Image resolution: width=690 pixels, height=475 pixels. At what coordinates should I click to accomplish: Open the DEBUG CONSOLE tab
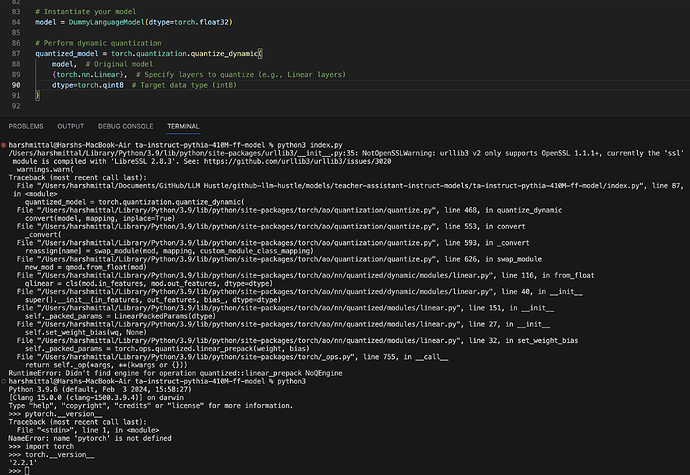[x=125, y=126]
